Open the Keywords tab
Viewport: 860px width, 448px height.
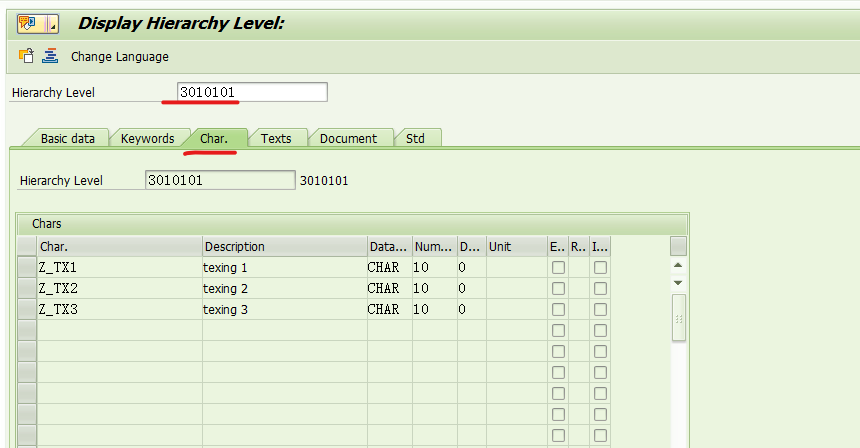point(148,138)
